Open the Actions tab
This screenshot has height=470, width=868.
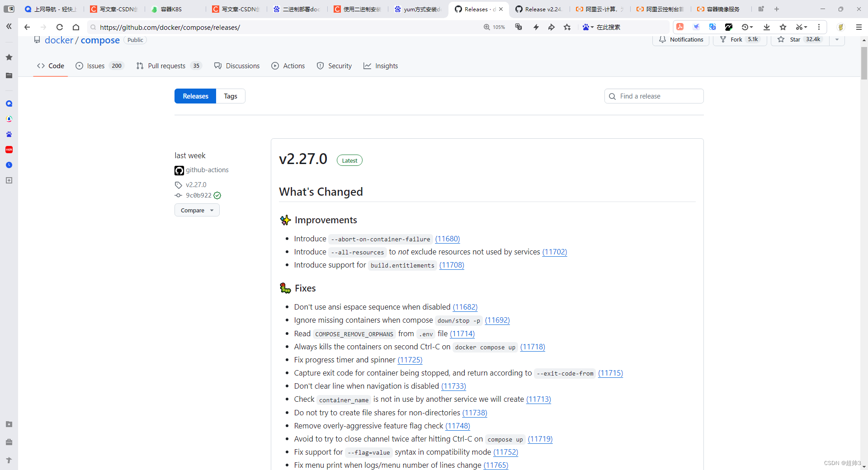point(288,66)
